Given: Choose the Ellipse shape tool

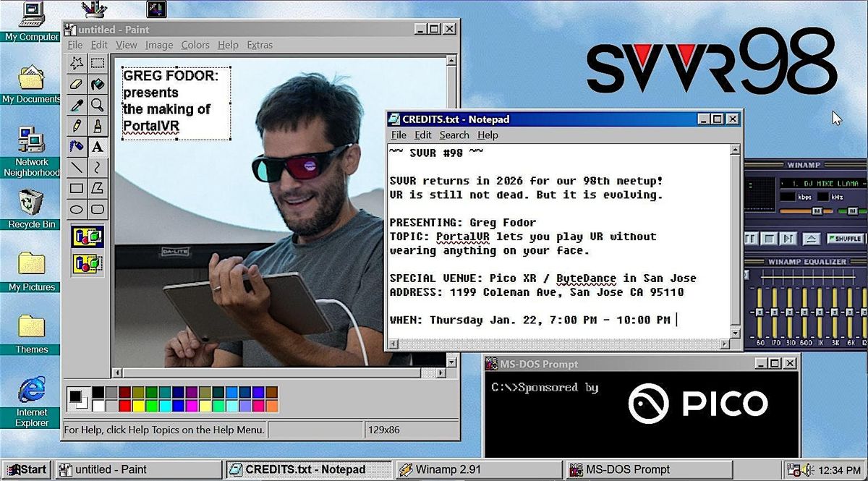Looking at the screenshot, I should pyautogui.click(x=76, y=210).
